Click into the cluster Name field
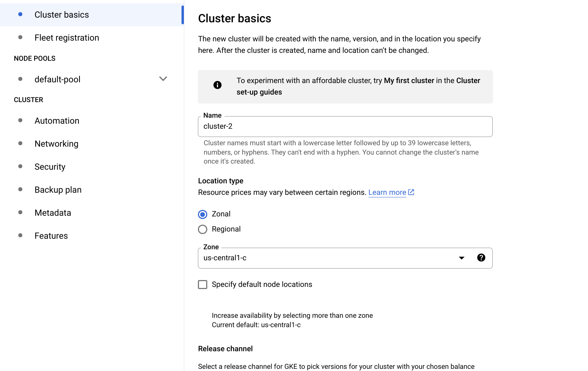Image resolution: width=588 pixels, height=371 pixels. 345,127
